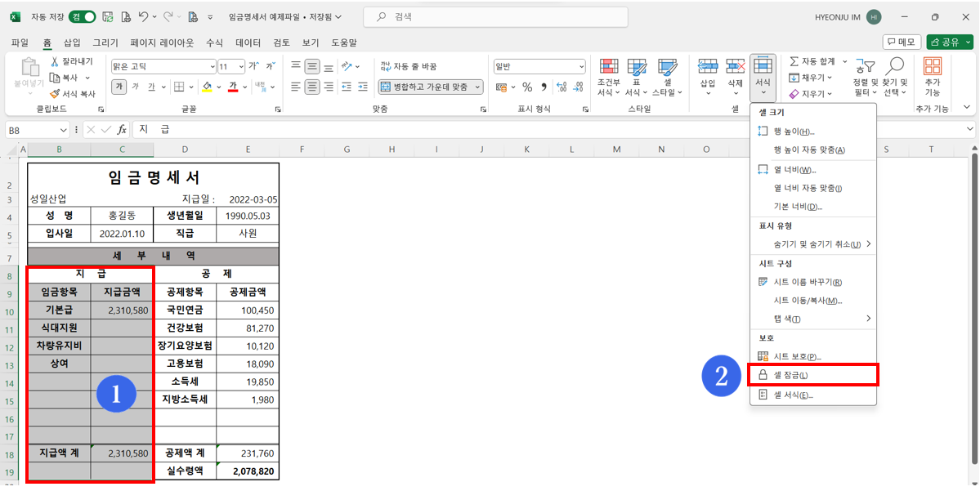Open the font size 11 dropdown
Image resolution: width=980 pixels, height=500 pixels.
tap(241, 66)
